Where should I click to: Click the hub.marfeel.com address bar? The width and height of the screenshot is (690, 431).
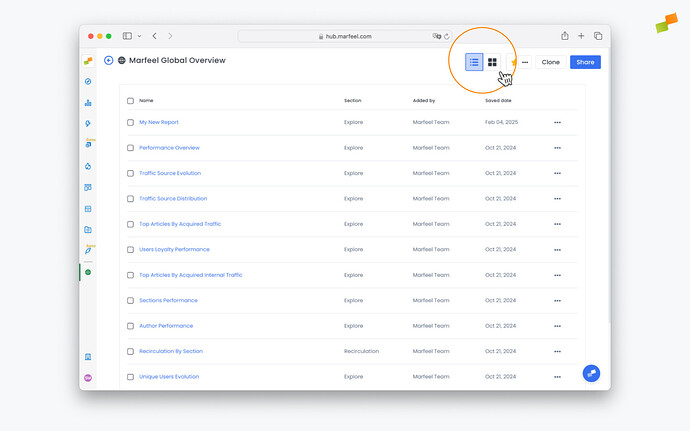pyautogui.click(x=345, y=36)
